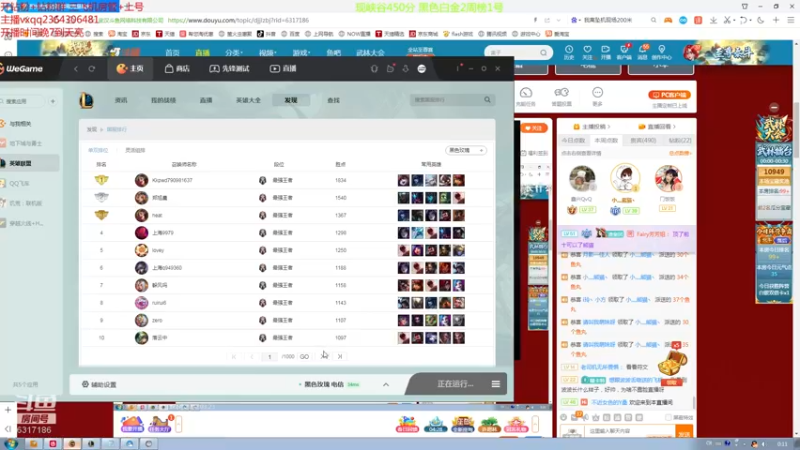Select QQ飞车 in the sidebar
This screenshot has height=450, width=800.
pyautogui.click(x=19, y=183)
